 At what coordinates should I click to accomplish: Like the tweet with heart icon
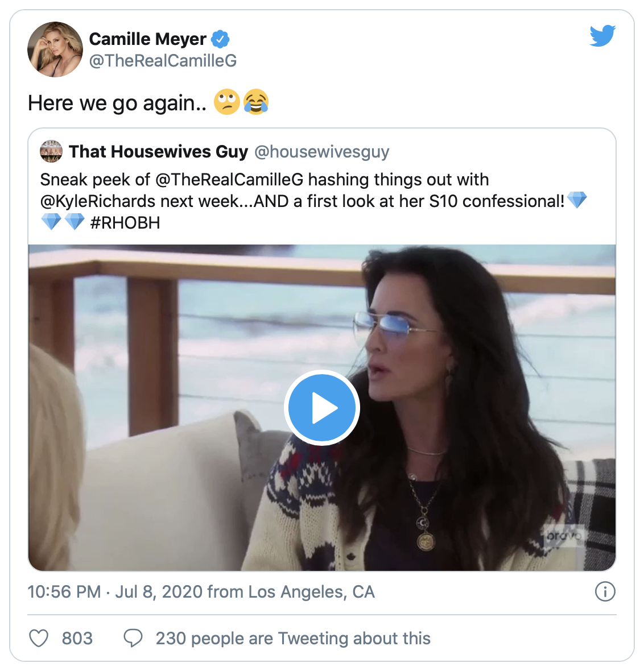(39, 639)
